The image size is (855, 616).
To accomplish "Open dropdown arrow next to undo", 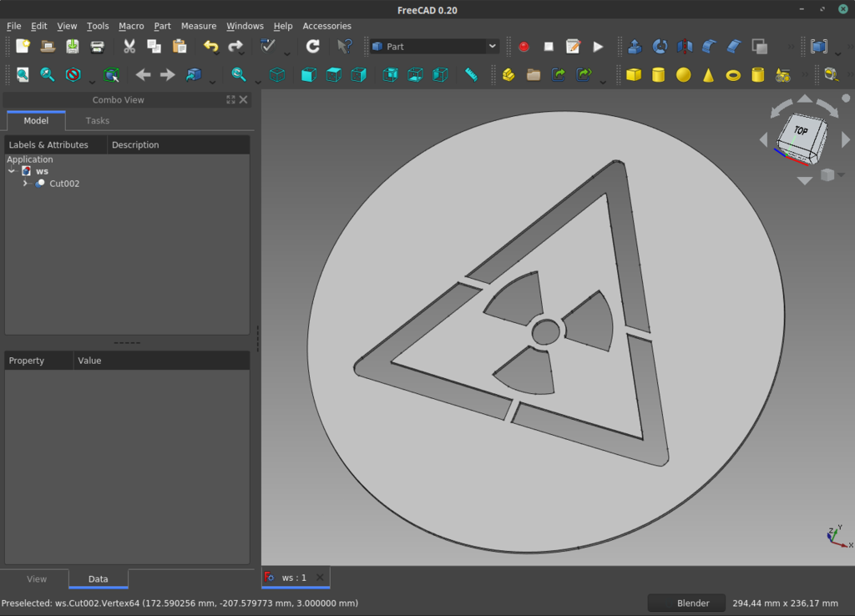I will pyautogui.click(x=217, y=54).
